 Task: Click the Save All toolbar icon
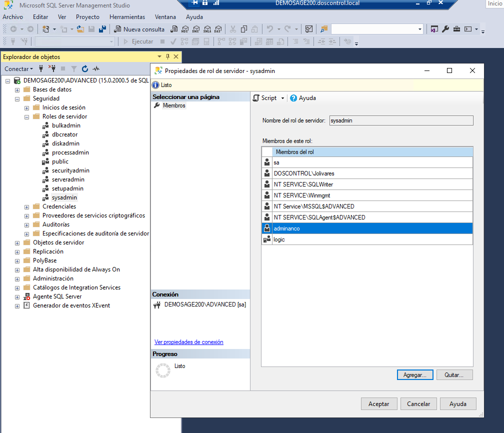[x=102, y=29]
